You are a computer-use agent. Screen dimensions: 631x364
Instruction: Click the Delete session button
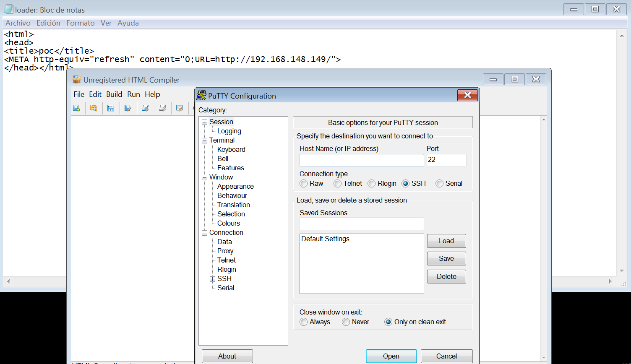coord(446,276)
